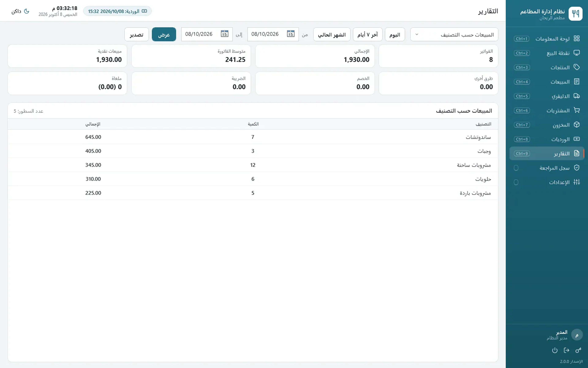588x368 pixels.
Task: Click the Ctrl+1 shortcut badge
Action: (x=521, y=39)
